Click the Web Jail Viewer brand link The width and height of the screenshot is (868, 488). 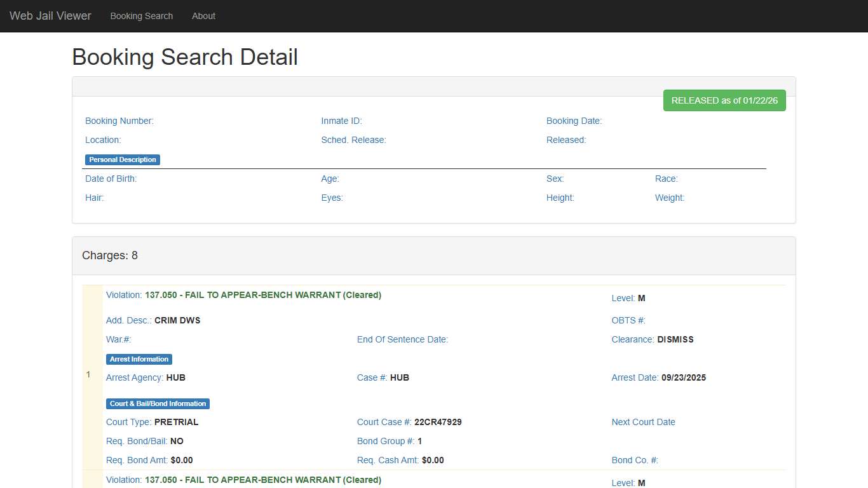[50, 16]
